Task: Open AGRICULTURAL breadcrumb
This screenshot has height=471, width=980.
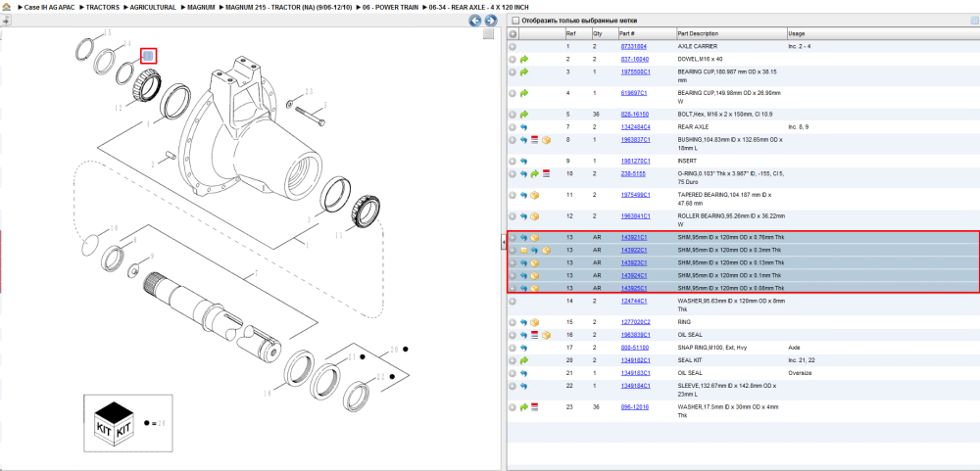Action: coord(153,7)
